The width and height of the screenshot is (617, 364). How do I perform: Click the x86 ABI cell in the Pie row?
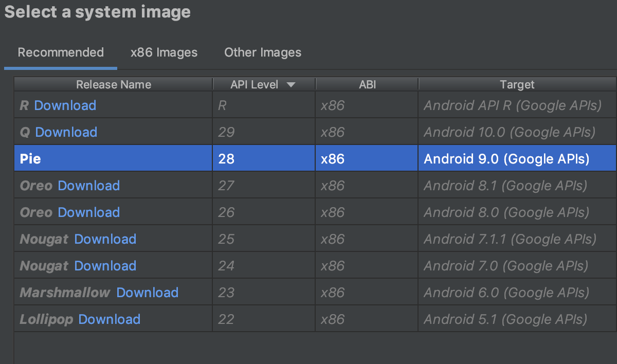pyautogui.click(x=367, y=159)
